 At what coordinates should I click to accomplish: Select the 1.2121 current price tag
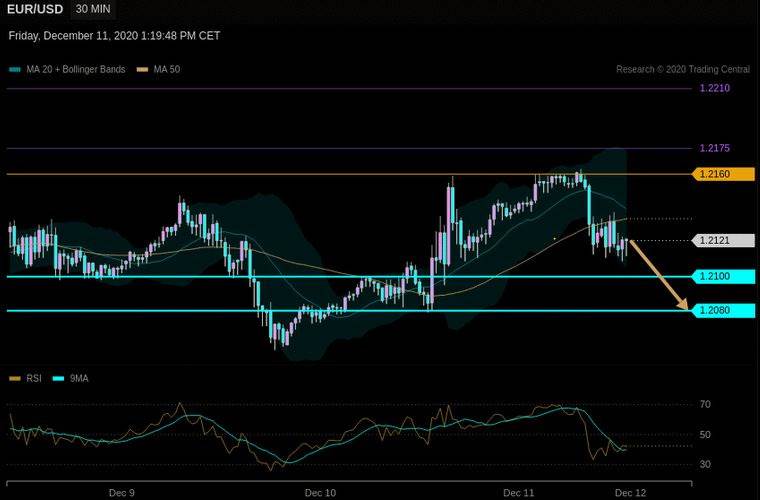click(x=723, y=240)
